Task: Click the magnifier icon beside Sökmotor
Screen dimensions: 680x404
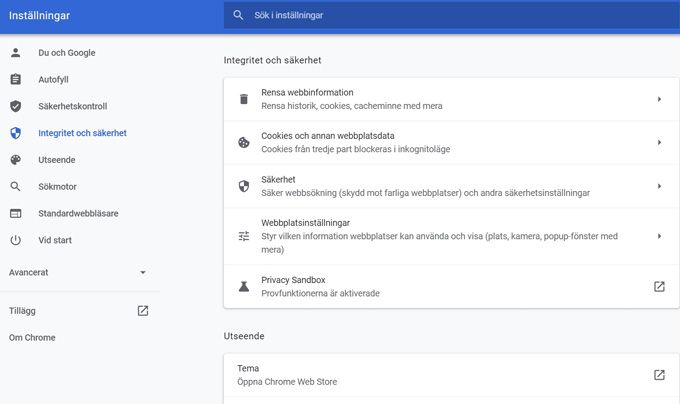Action: coord(16,187)
